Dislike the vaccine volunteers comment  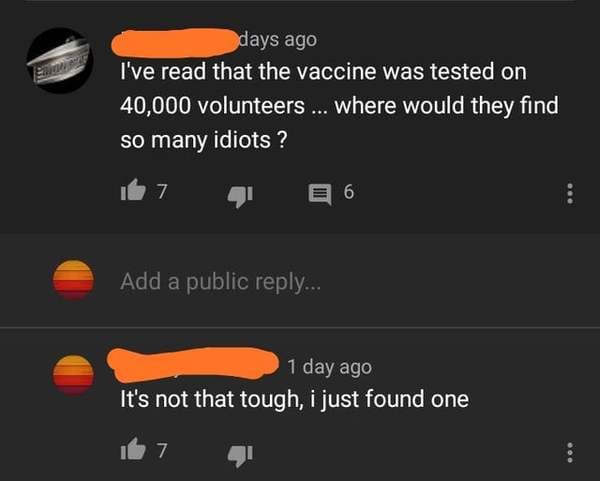tap(240, 196)
